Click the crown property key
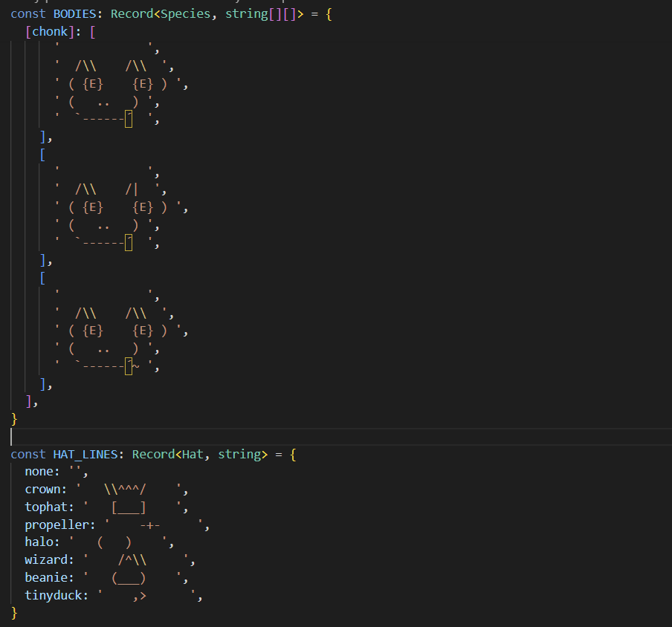This screenshot has width=672, height=627. (x=42, y=489)
